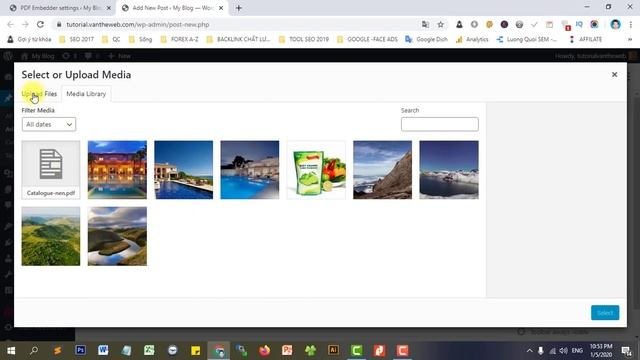Close the PDF Embedder settings tab

pyautogui.click(x=109, y=8)
